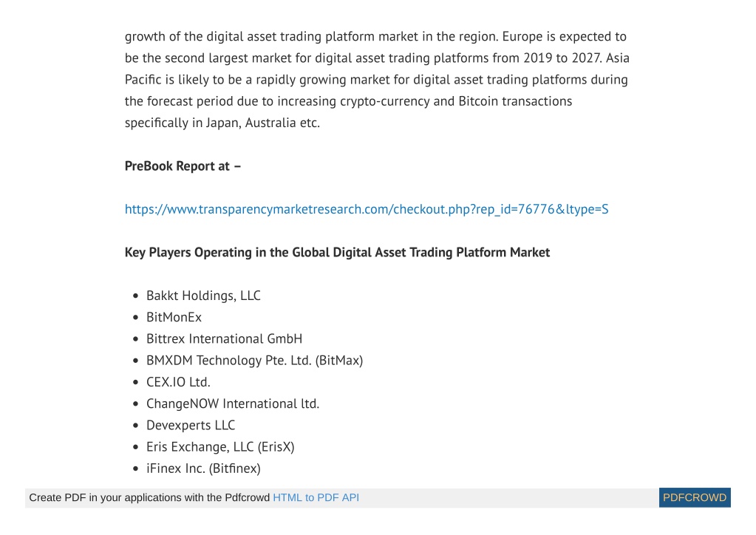Click the HTML to PDF API link
This screenshot has height=535, width=756.
pyautogui.click(x=316, y=497)
